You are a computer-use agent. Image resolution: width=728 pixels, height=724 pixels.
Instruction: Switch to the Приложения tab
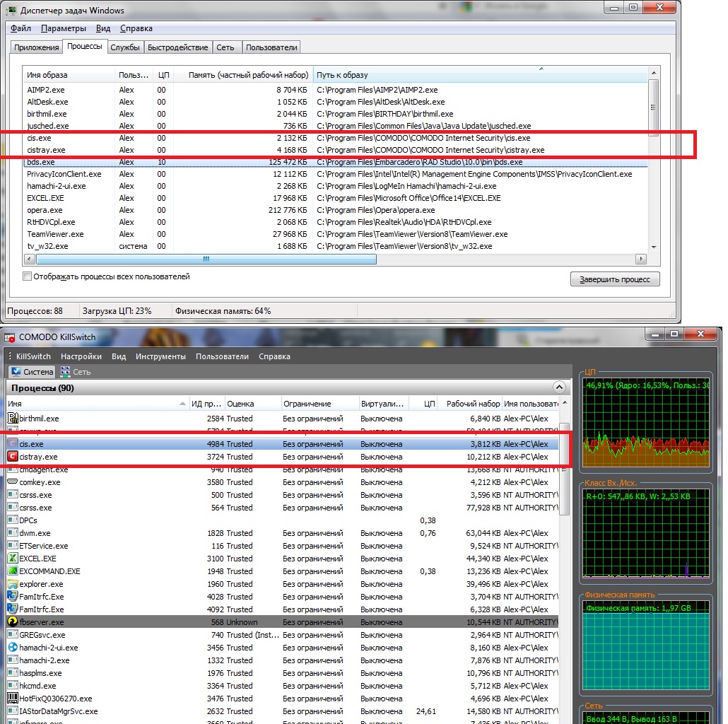36,47
